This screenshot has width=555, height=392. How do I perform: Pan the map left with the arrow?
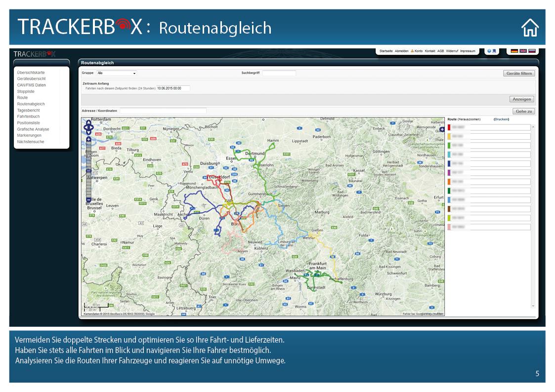pyautogui.click(x=85, y=127)
